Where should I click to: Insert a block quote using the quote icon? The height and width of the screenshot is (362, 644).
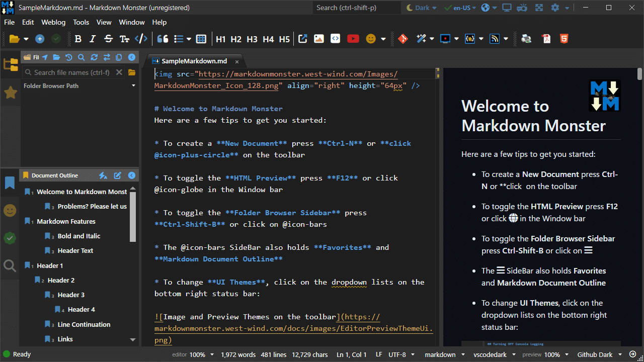(163, 39)
